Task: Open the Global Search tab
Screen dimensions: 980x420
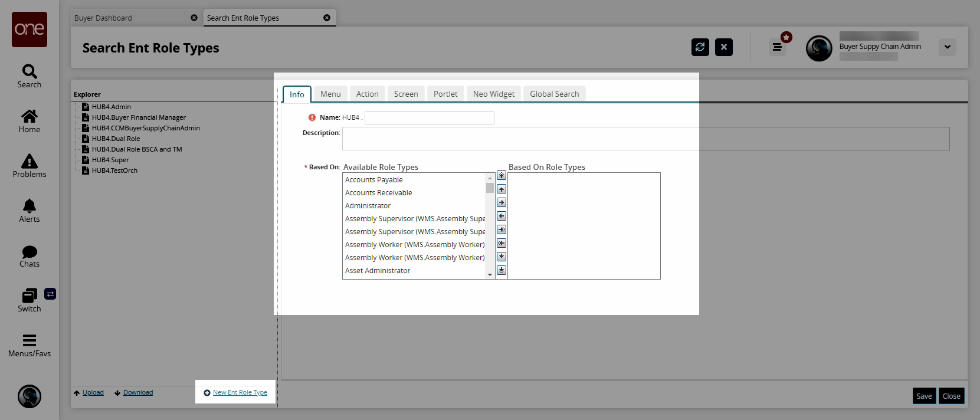Action: tap(554, 94)
